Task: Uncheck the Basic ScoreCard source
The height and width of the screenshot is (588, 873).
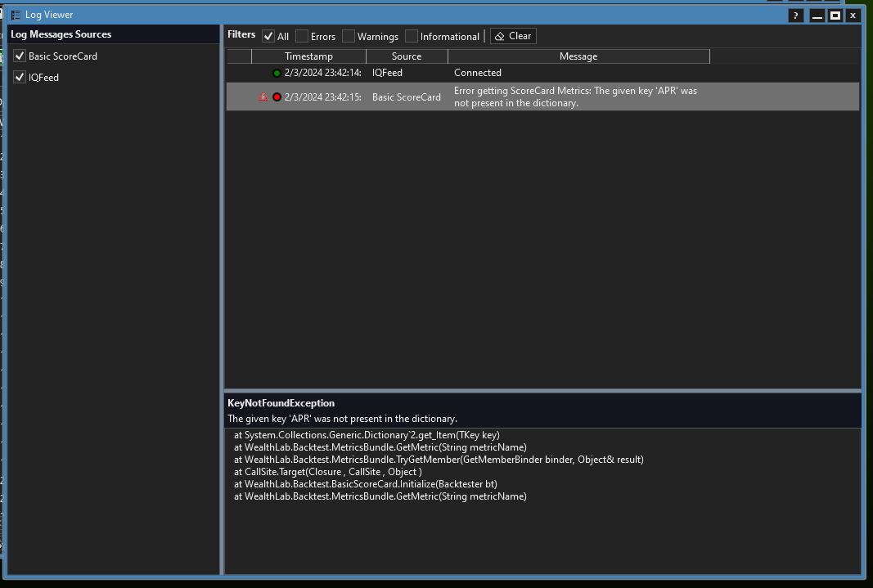Action: 20,56
